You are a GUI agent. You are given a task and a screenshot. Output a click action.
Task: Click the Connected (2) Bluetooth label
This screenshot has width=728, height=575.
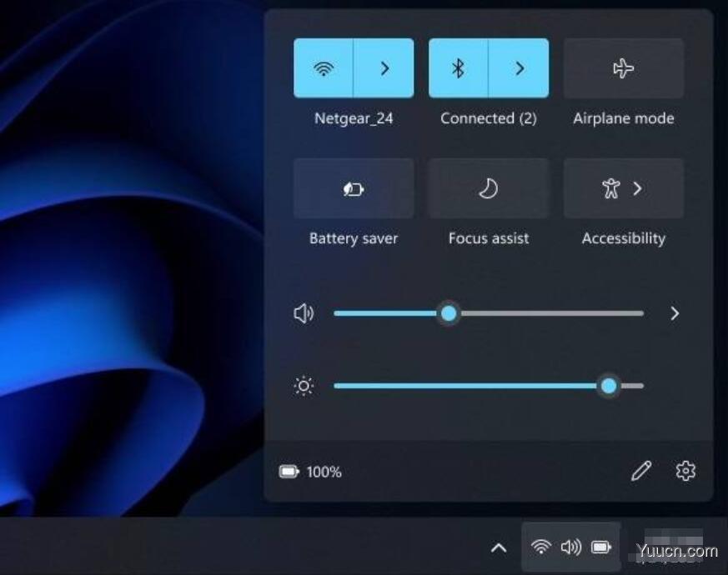(x=489, y=118)
